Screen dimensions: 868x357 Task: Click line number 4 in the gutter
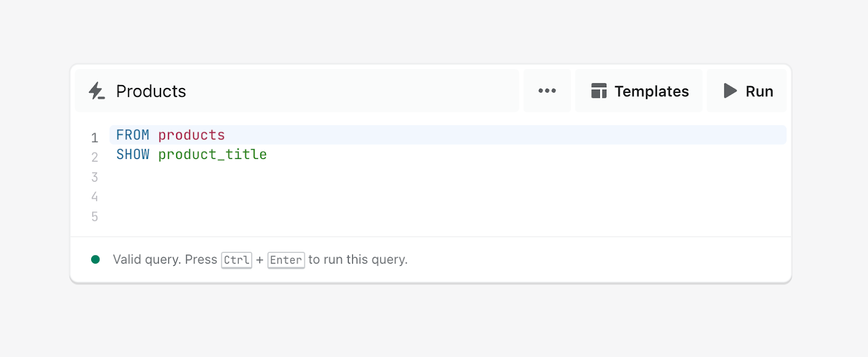tap(94, 196)
